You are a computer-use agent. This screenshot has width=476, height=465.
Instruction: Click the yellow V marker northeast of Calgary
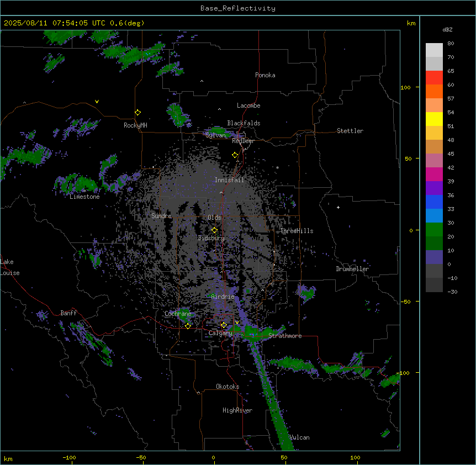tap(237, 323)
